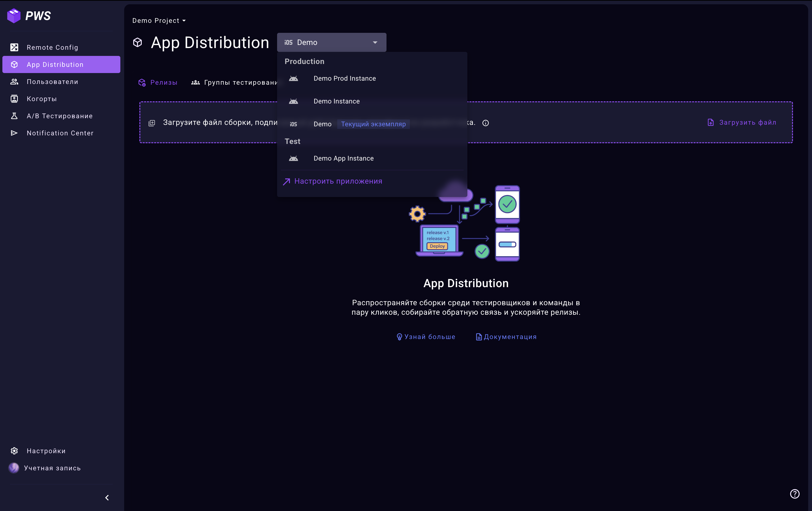Open the Документация link
The image size is (812, 511).
(x=506, y=337)
